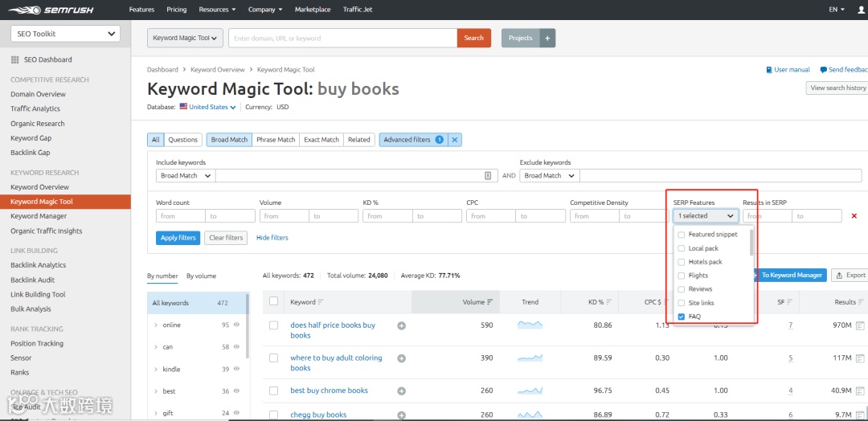Select Phrase Match tab
Viewport: 868px width, 421px height.
(x=276, y=140)
